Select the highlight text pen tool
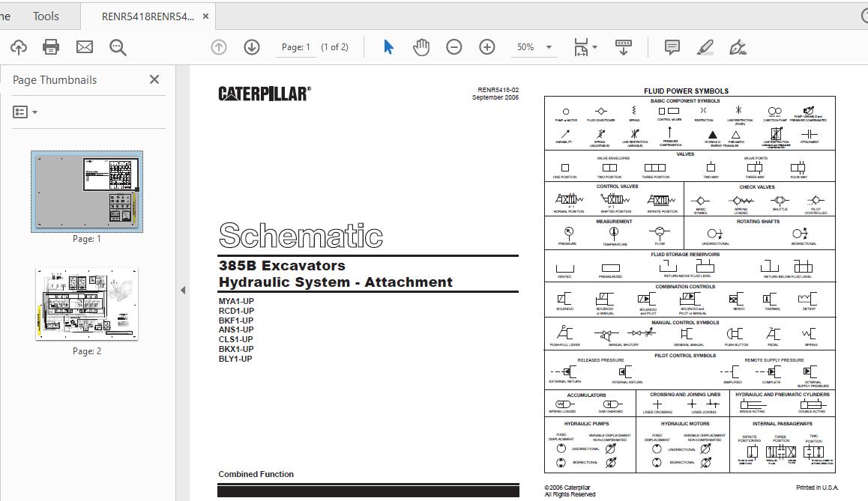The image size is (868, 501). pyautogui.click(x=705, y=47)
